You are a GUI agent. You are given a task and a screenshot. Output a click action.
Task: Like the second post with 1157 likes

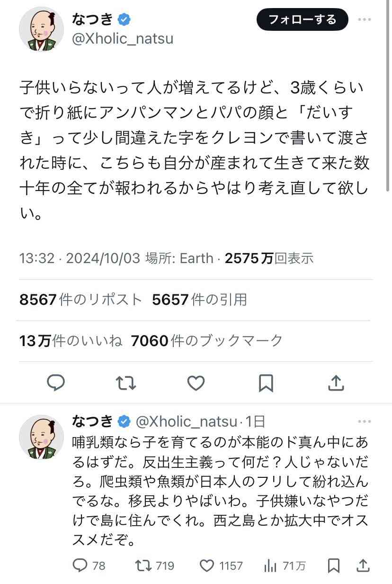tap(221, 566)
